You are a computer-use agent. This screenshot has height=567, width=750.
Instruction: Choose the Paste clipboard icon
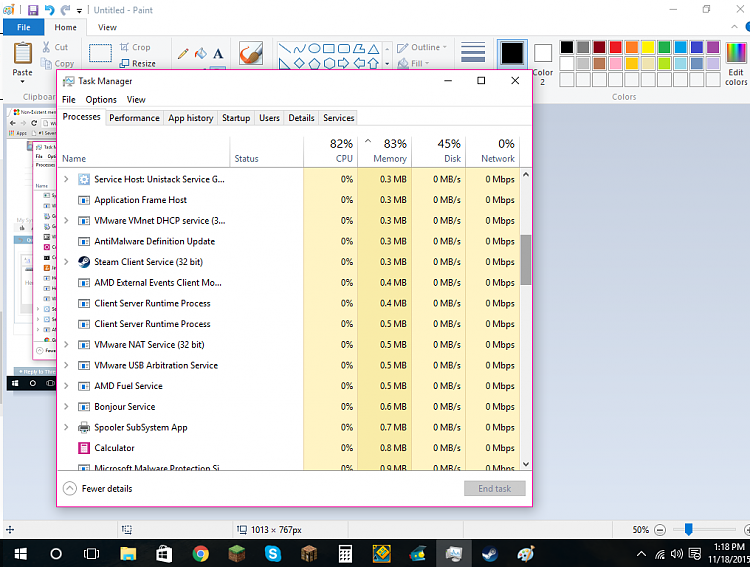[x=22, y=53]
